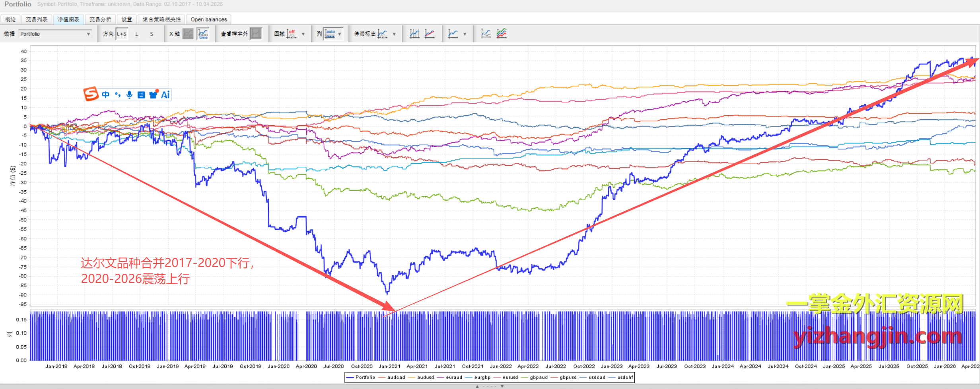
Task: Expand the stagnation marker (停滞标志) dropdown arrow
Action: tap(394, 34)
